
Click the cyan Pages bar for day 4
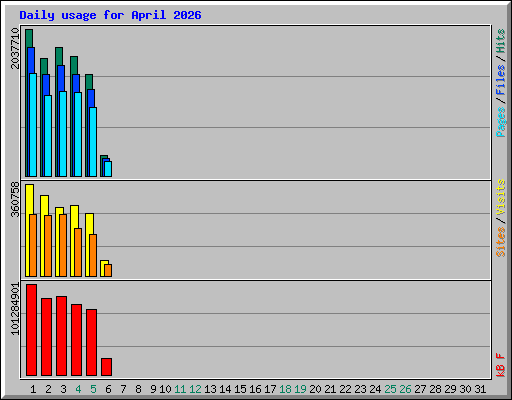78,134
